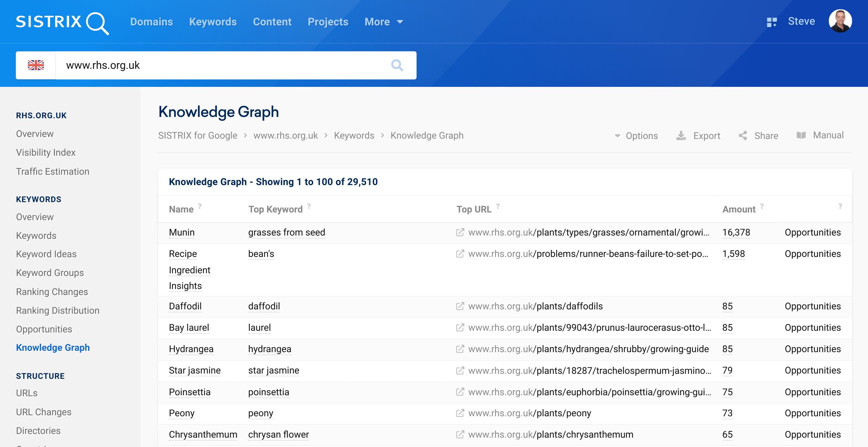Navigate to Traffic Estimation sidebar item
Screen dimensions: 868x447
pyautogui.click(x=52, y=171)
